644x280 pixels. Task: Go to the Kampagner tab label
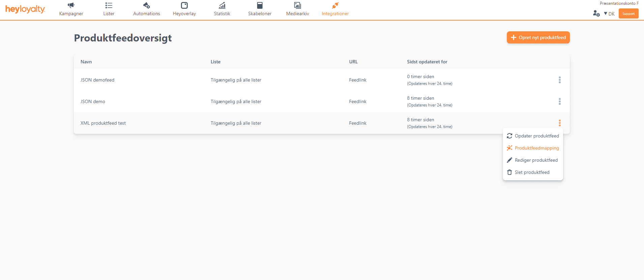(x=71, y=14)
